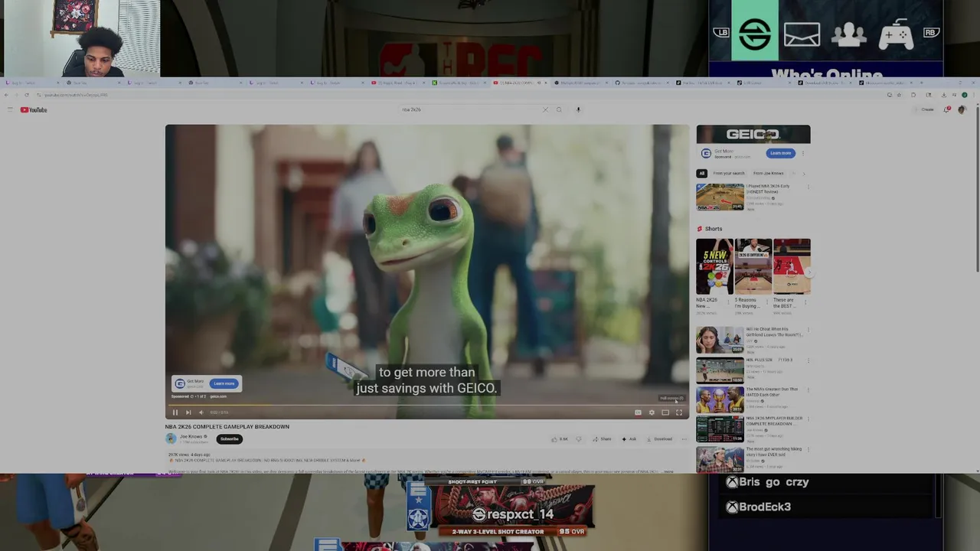Image resolution: width=980 pixels, height=551 pixels.
Task: Pause the YouTube video
Action: (x=175, y=412)
